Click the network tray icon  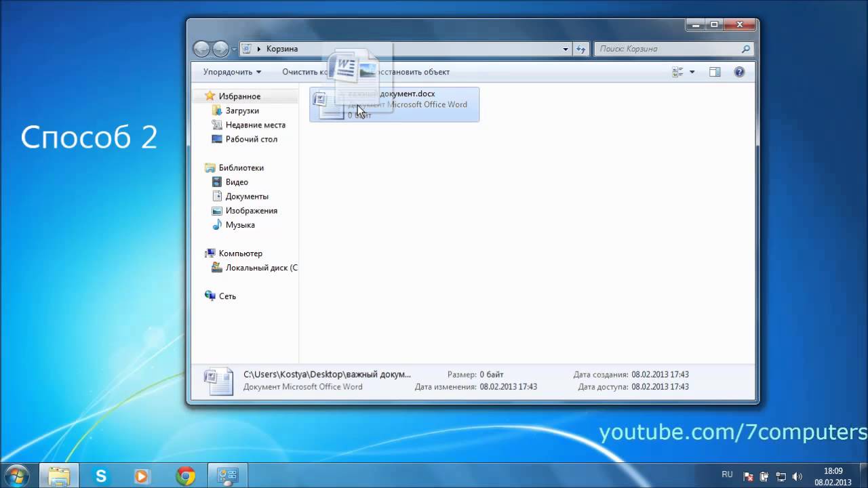tap(781, 476)
